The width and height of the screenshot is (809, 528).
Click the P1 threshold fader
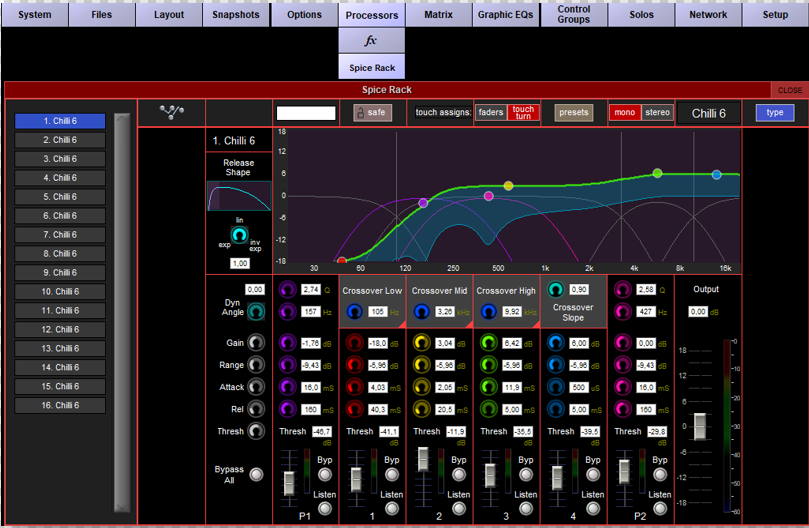point(289,482)
